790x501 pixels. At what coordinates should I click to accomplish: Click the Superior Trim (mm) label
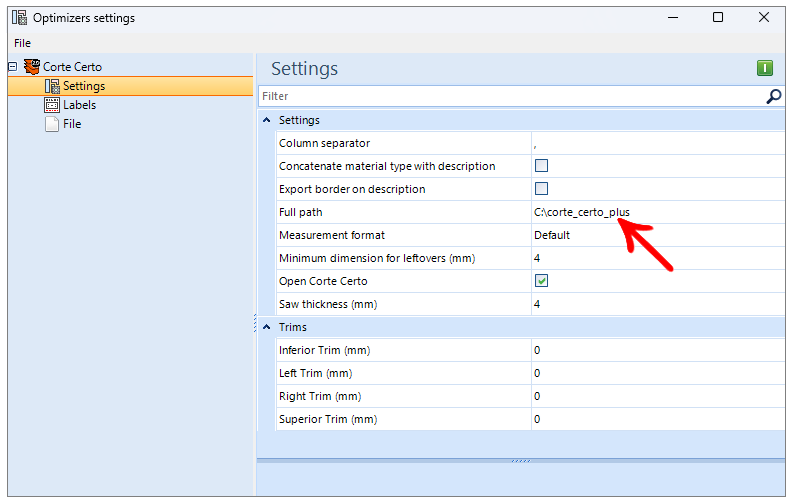(x=328, y=419)
